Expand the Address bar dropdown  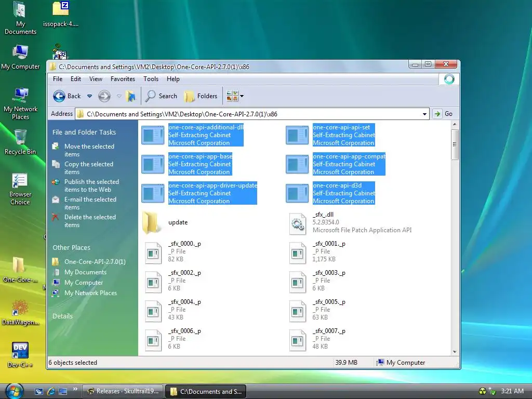(x=424, y=114)
